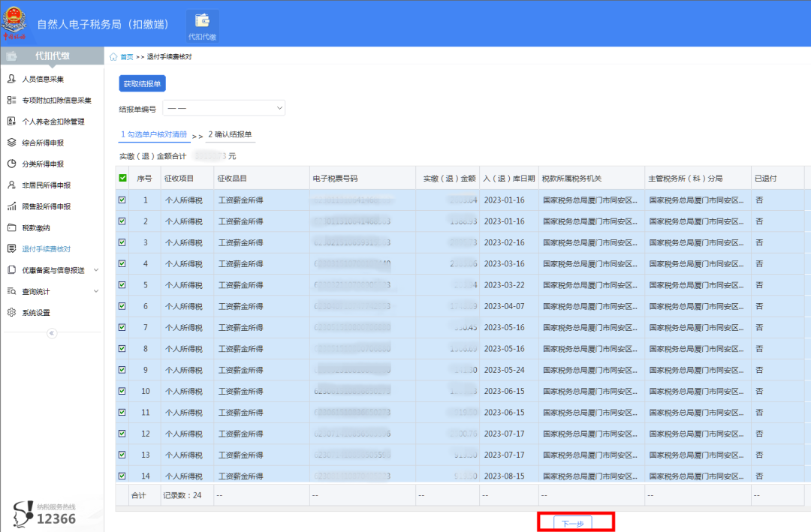Uncheck the checkbox for row 13
Screen dimensions: 811x532
(122, 455)
